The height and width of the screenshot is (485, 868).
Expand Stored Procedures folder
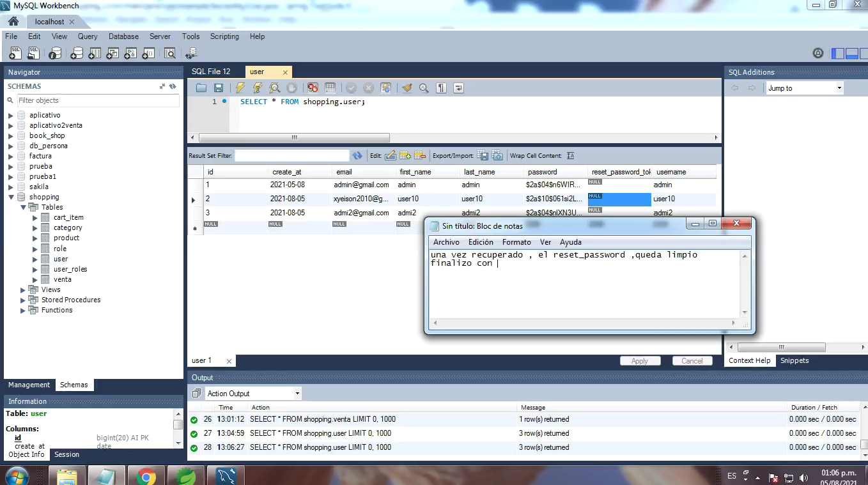[x=23, y=300]
